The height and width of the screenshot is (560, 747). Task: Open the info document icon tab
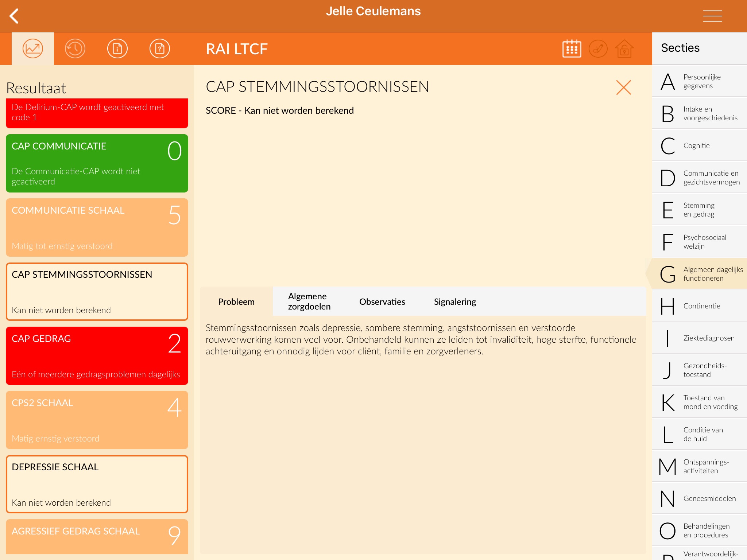tap(117, 48)
